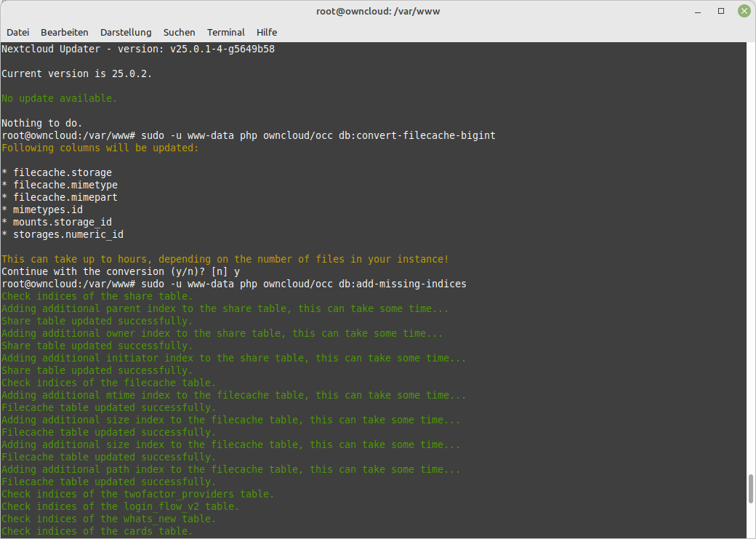
Task: Maximize the terminal window
Action: click(721, 11)
